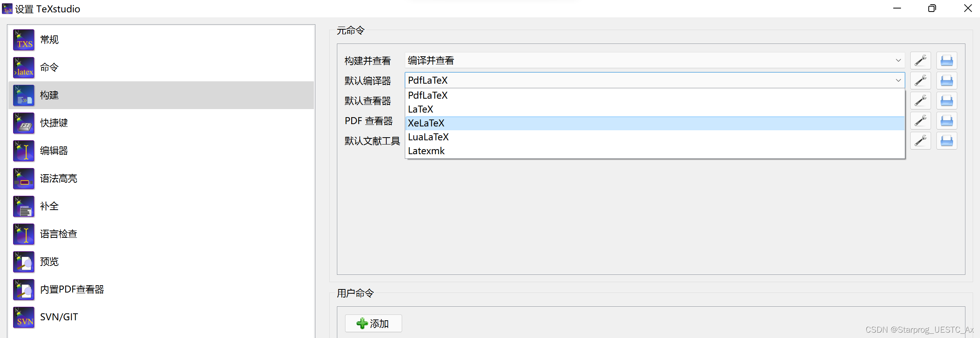
Task: Close the TeXstudio settings window
Action: pos(968,8)
